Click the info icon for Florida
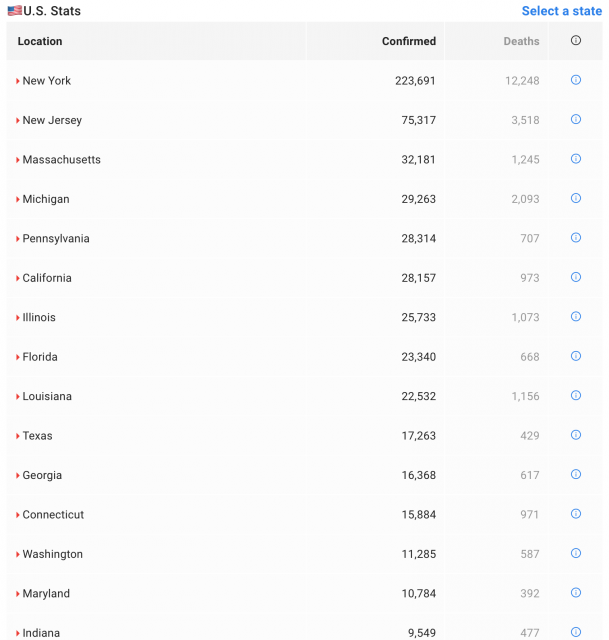The image size is (609, 640). click(576, 356)
